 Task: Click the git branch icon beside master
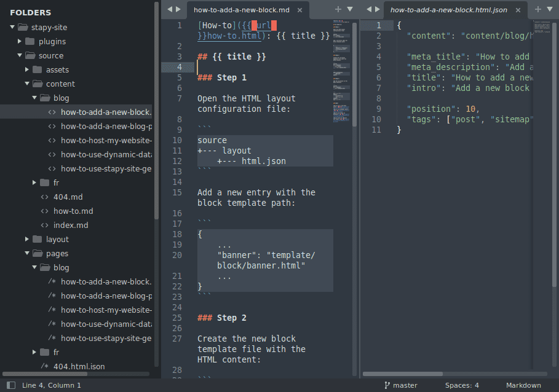point(387,385)
